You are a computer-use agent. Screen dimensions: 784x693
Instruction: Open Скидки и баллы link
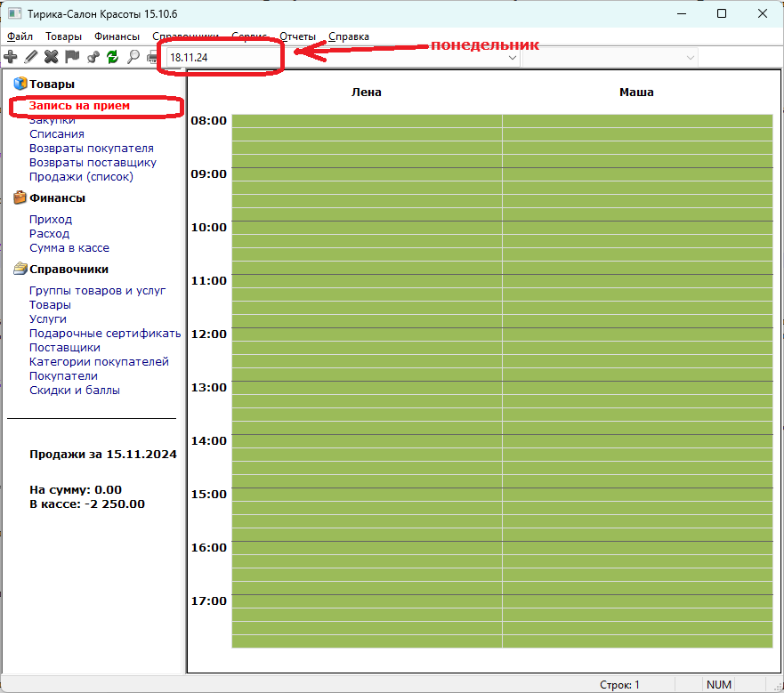coord(75,390)
